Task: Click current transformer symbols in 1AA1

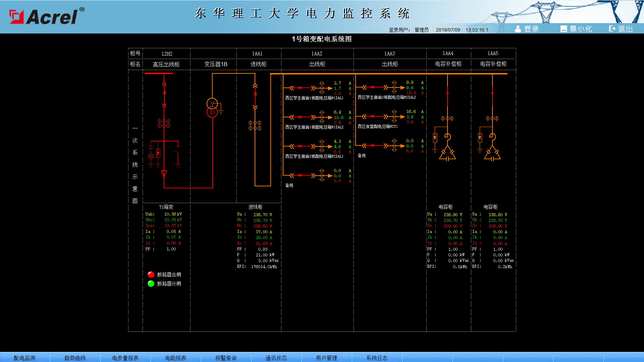Action: (x=255, y=125)
